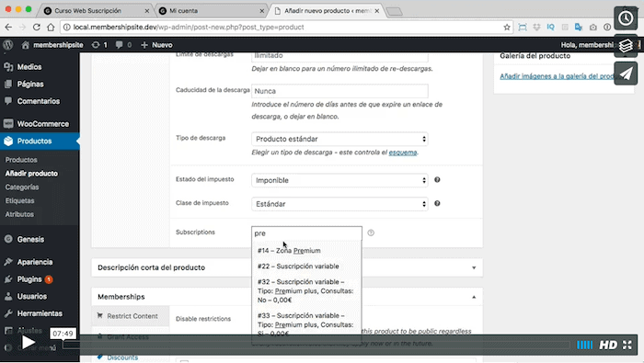Click Añadir imágenes a la galería link
The height and width of the screenshot is (363, 644).
(x=558, y=76)
